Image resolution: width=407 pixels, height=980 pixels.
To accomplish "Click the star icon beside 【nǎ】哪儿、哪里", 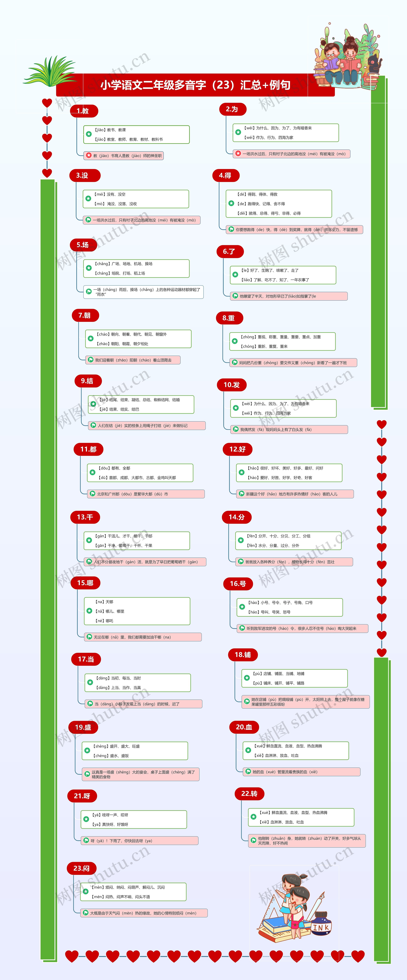I will point(90,611).
